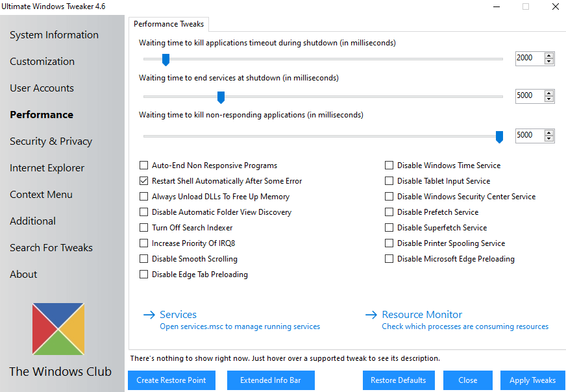Click the Services arrow icon
This screenshot has height=392, width=566.
pyautogui.click(x=149, y=315)
